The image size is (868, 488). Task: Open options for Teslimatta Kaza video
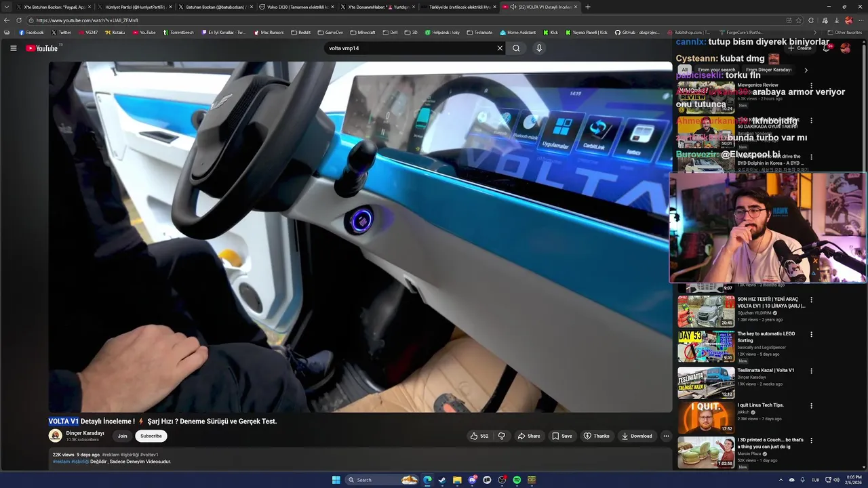pyautogui.click(x=811, y=371)
